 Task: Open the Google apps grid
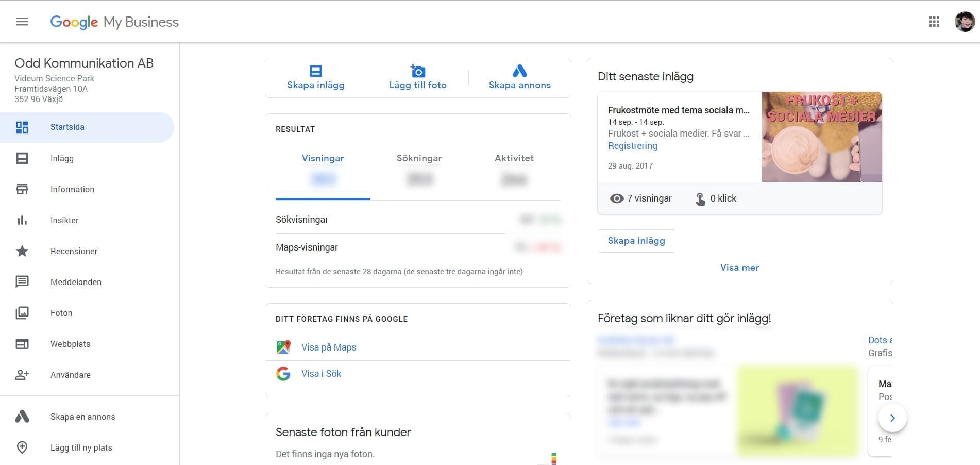(x=934, y=22)
